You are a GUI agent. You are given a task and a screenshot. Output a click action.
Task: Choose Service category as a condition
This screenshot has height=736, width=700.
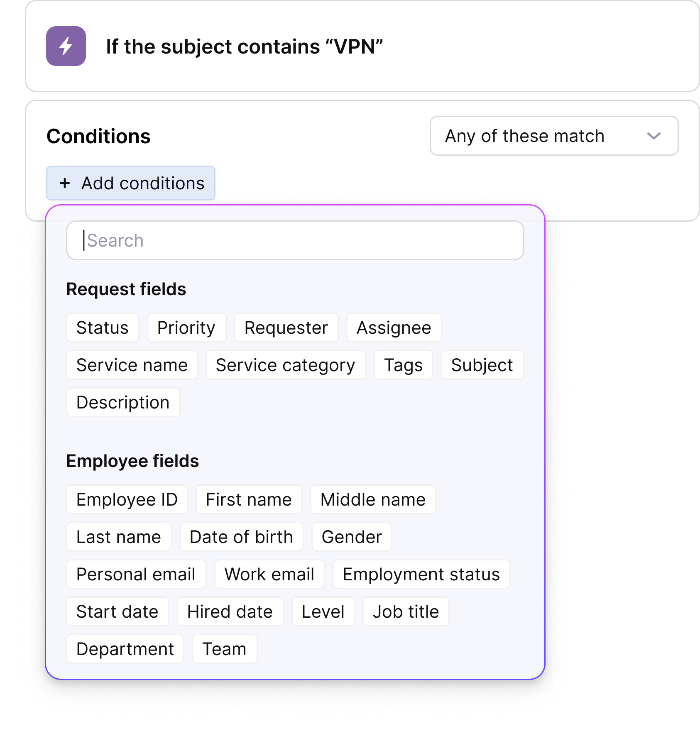285,365
